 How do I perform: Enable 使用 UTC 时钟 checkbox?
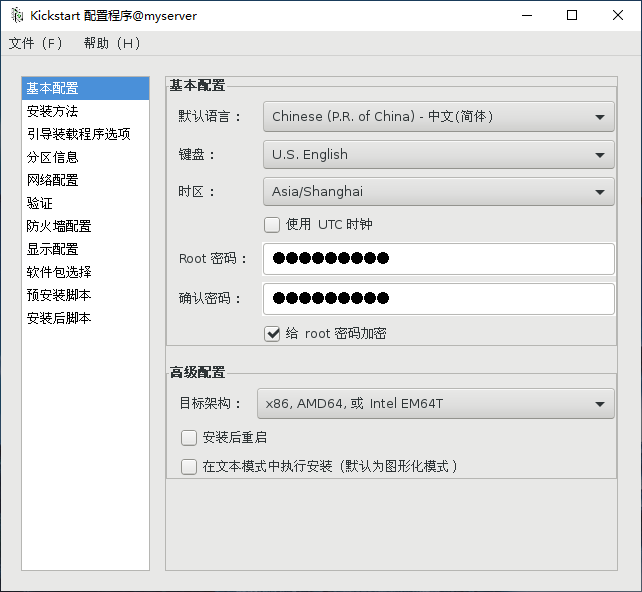tap(272, 225)
